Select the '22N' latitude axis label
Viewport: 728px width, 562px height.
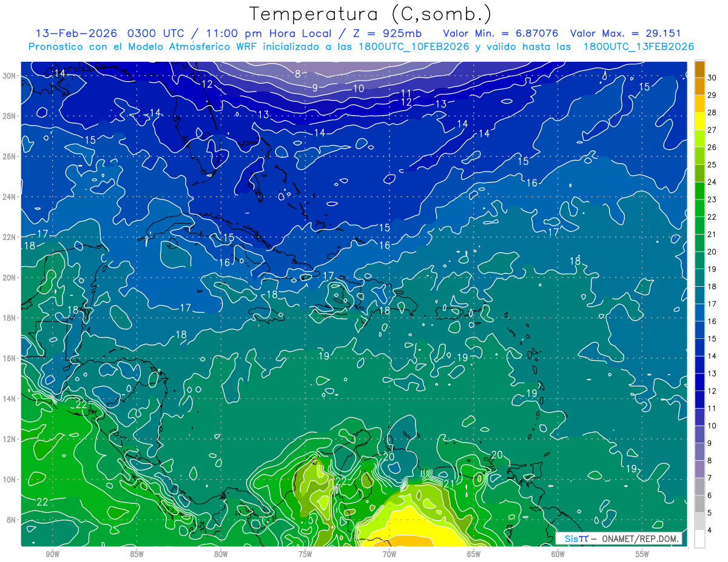tap(10, 237)
